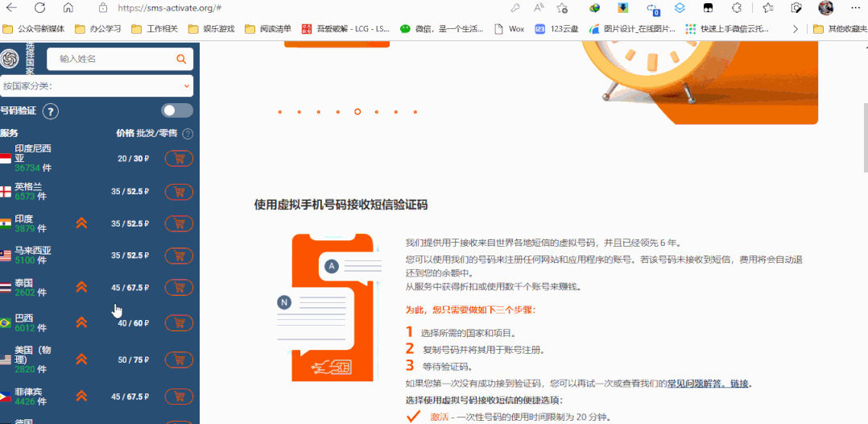
Task: Open the 公众号新媒体 bookmark folder
Action: (x=34, y=29)
